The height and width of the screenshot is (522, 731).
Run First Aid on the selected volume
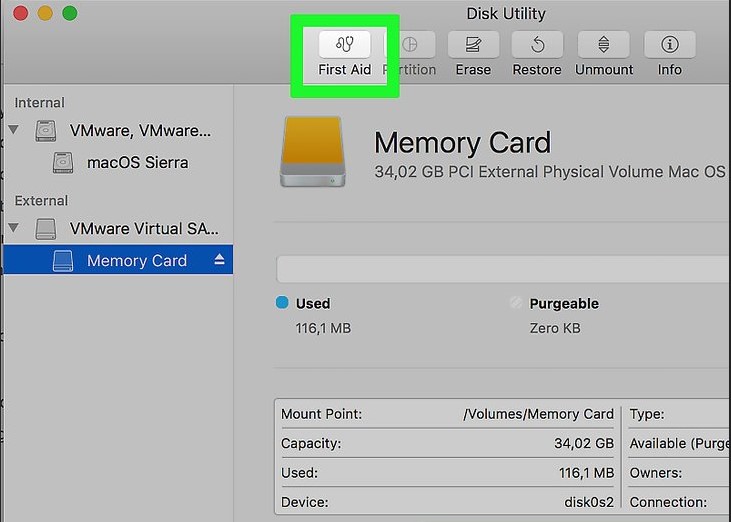(345, 45)
